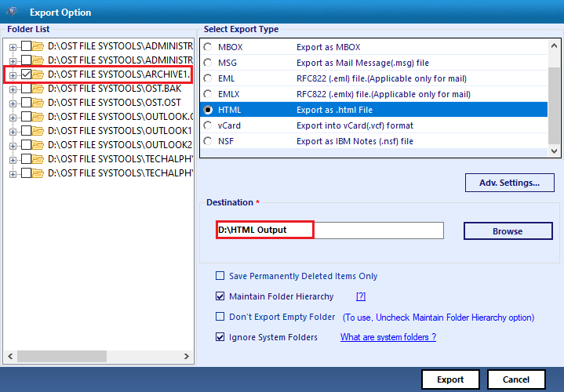The image size is (564, 392).
Task: Uncheck Maintain Folder Hierarchy
Action: [220, 296]
